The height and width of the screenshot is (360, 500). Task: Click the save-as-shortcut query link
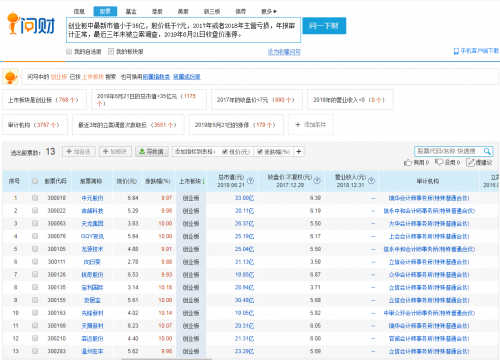(x=284, y=52)
